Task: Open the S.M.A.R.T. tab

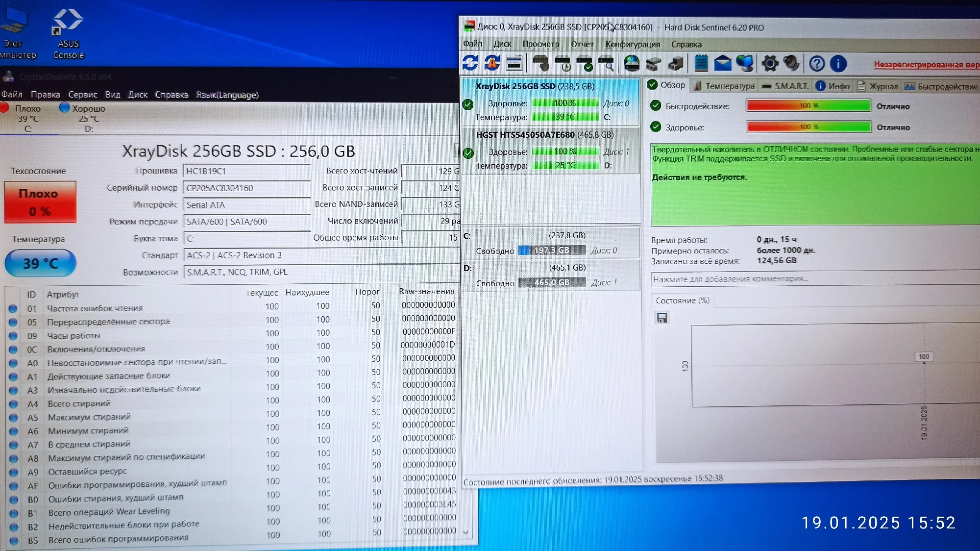Action: [x=785, y=86]
